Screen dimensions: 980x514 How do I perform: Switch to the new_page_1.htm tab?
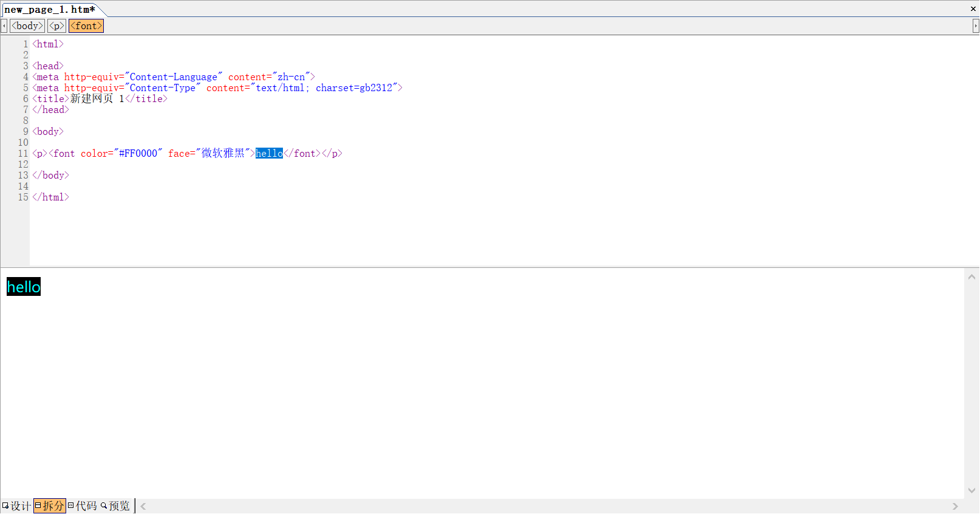click(x=50, y=9)
